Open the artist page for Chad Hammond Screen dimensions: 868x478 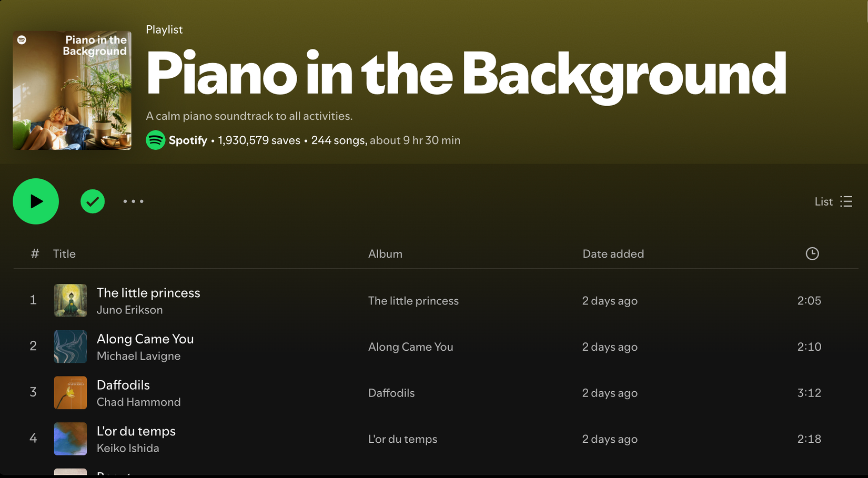(138, 402)
